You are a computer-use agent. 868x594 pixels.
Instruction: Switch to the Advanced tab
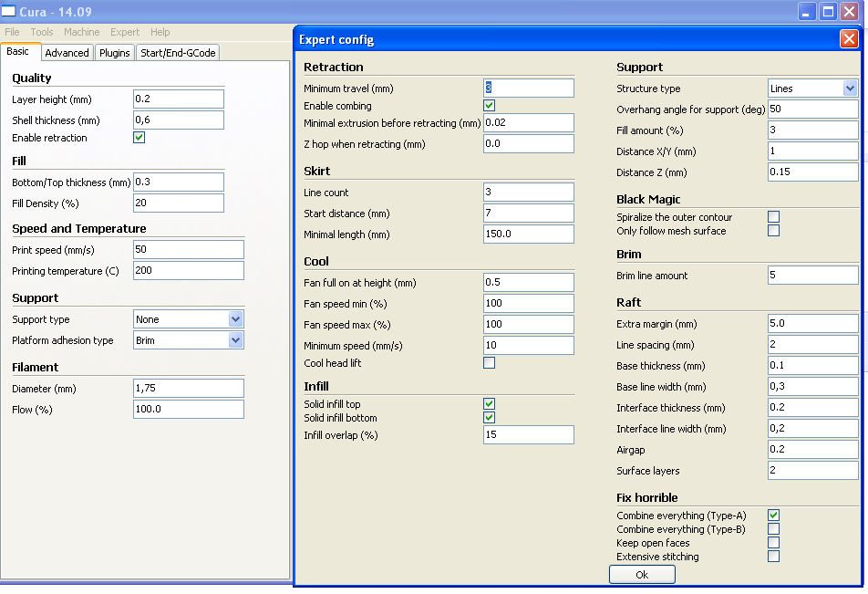tap(67, 53)
